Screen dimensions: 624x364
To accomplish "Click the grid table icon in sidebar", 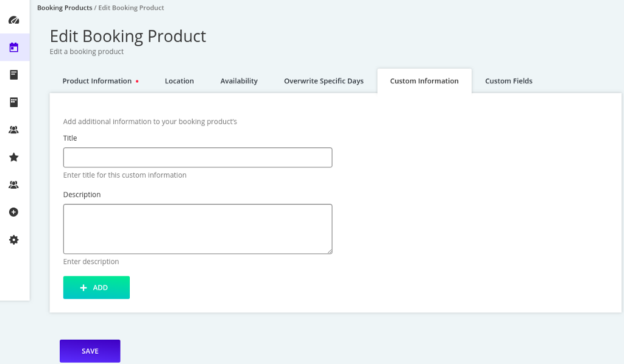I will pyautogui.click(x=13, y=102).
